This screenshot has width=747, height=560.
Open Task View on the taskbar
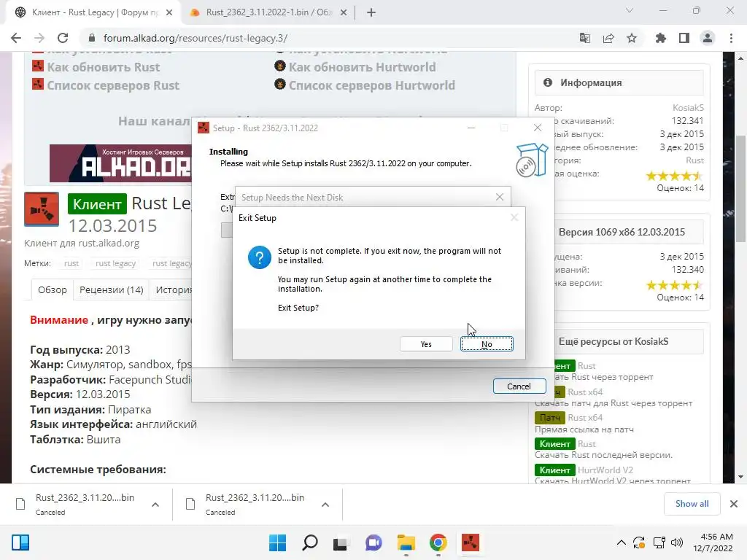tap(341, 542)
